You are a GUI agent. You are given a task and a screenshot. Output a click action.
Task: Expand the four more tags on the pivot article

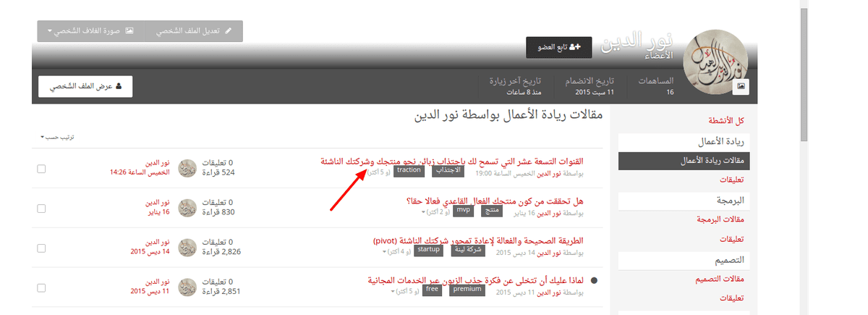tap(397, 252)
